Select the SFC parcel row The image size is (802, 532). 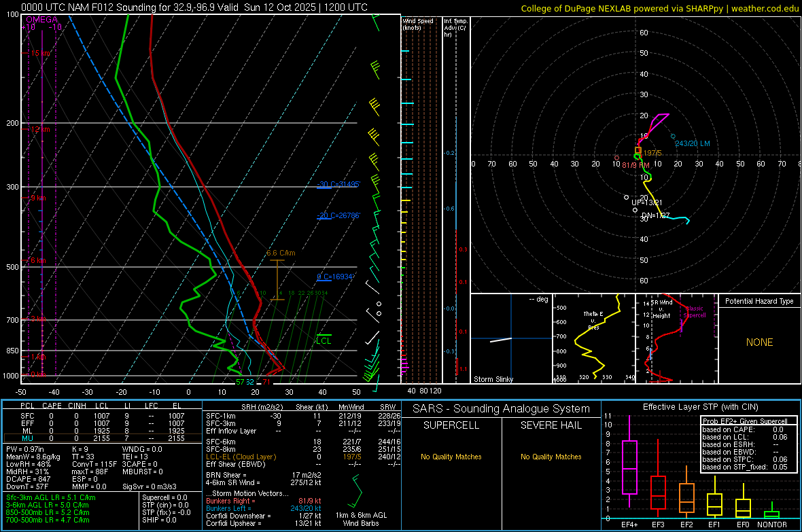click(103, 416)
